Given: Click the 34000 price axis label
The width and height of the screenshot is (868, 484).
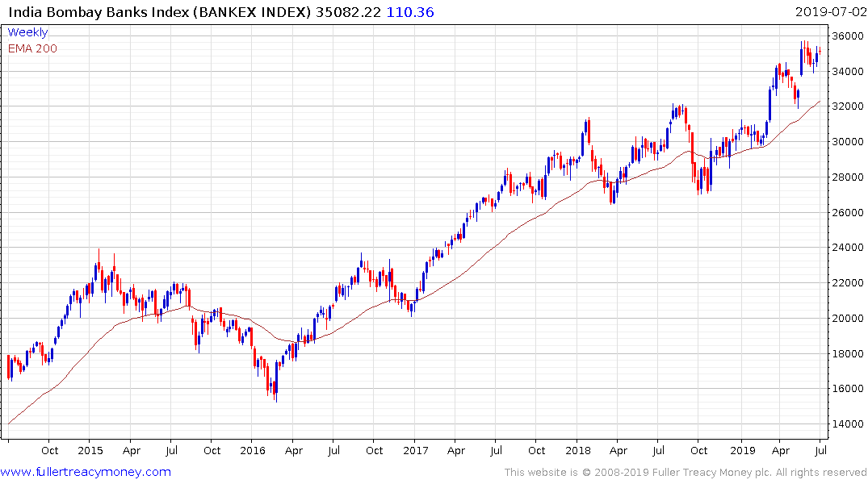Looking at the screenshot, I should [x=848, y=71].
